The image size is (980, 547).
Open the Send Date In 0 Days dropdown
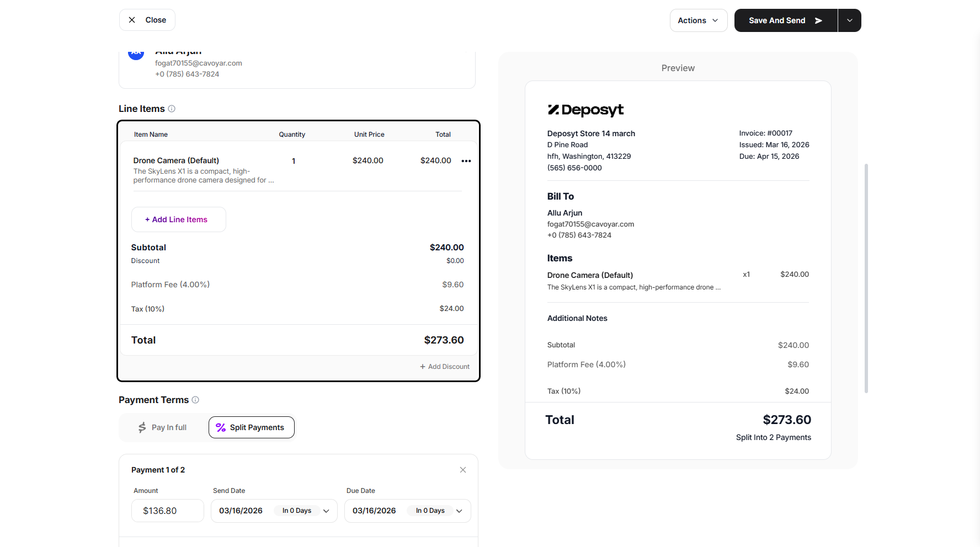coord(305,511)
